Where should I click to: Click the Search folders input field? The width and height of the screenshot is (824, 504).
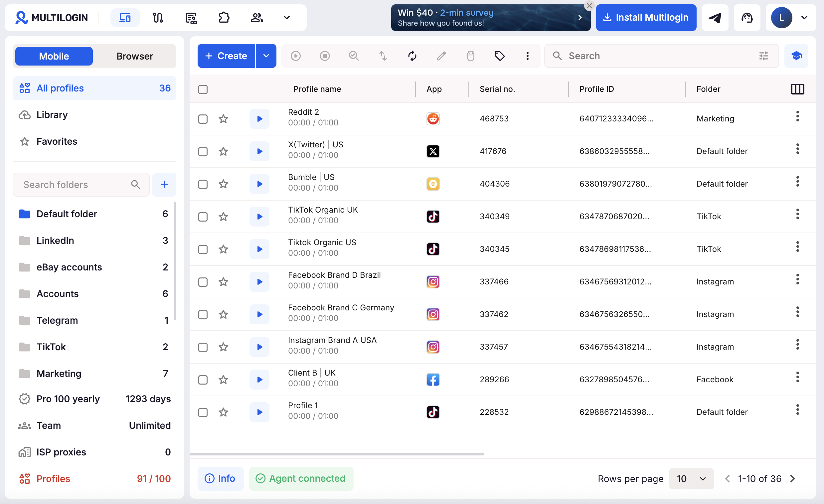click(81, 184)
